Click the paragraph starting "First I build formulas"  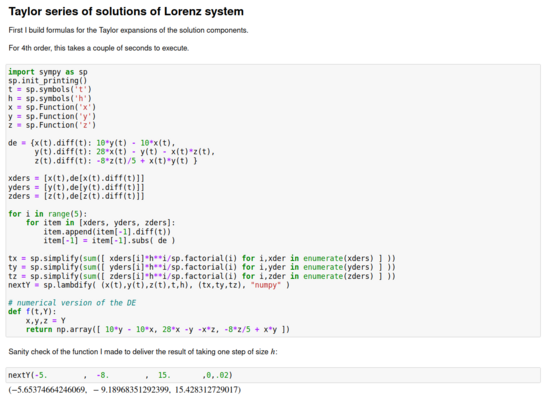[128, 30]
